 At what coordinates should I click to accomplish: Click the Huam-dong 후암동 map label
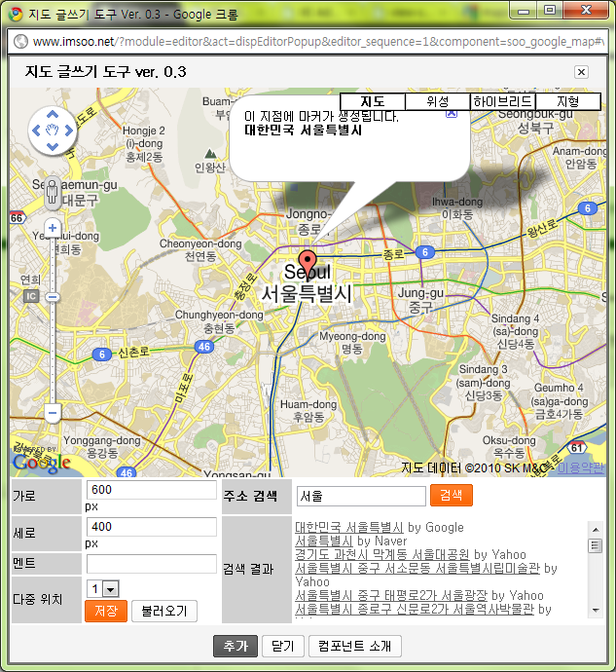pos(308,411)
